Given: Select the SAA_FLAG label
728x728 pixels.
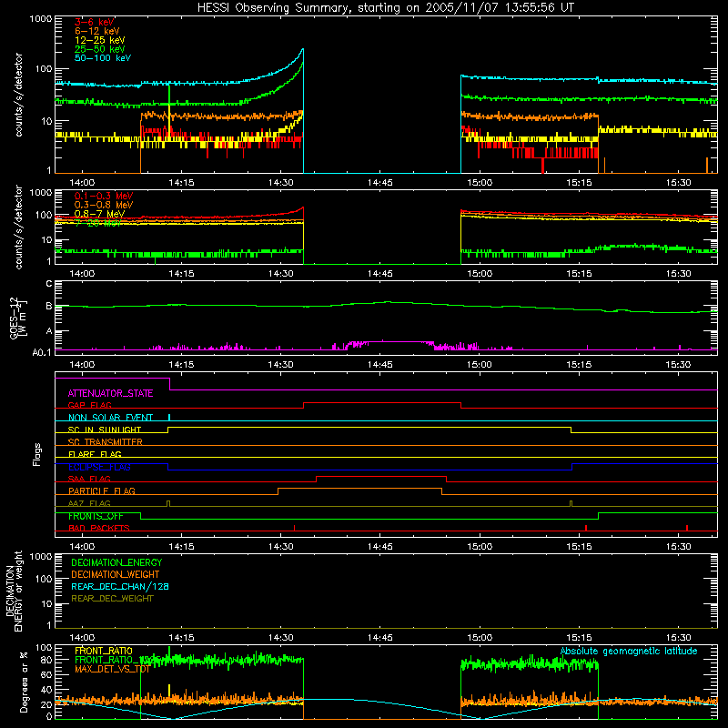Looking at the screenshot, I should coord(89,479).
